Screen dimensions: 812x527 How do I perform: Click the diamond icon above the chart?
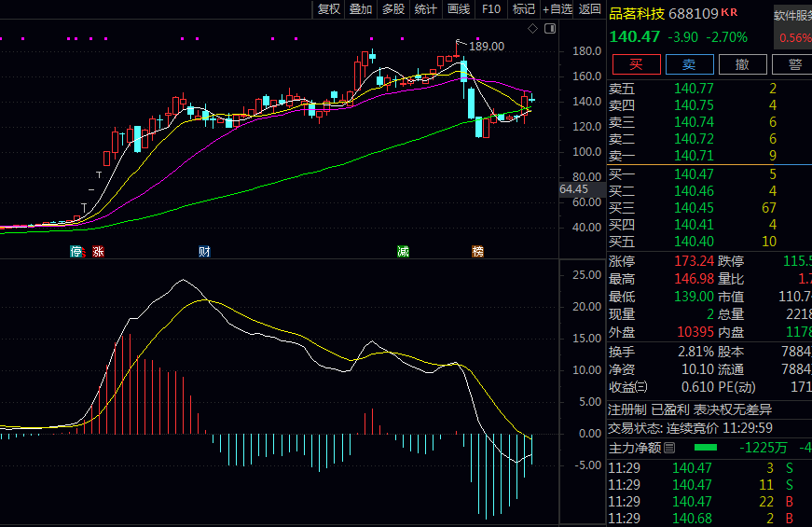[533, 29]
